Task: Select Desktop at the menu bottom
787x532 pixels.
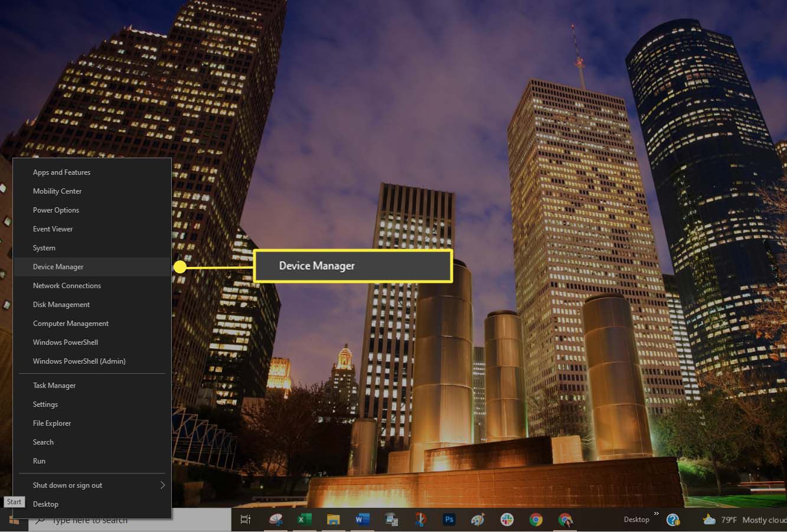Action: pyautogui.click(x=92, y=504)
